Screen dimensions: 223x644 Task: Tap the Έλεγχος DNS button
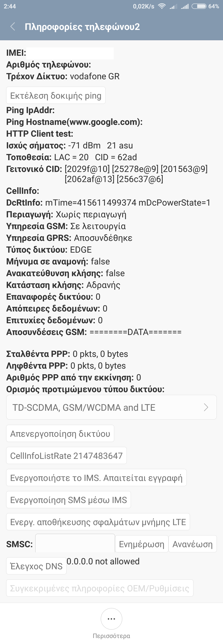point(36,566)
